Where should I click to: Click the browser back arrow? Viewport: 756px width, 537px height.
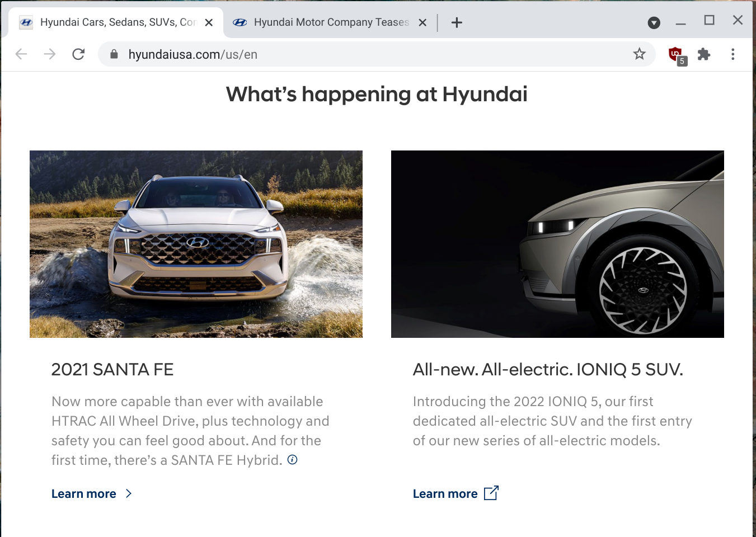pyautogui.click(x=21, y=54)
